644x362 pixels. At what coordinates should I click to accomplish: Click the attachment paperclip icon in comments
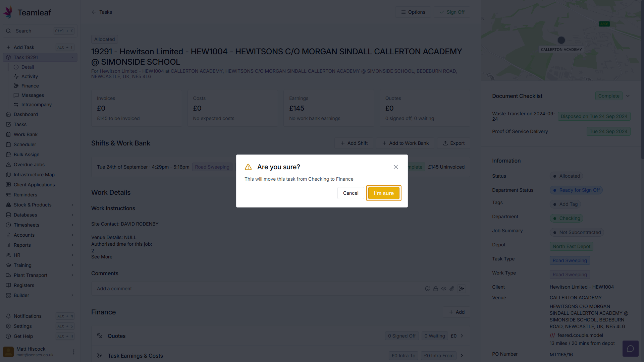452,289
